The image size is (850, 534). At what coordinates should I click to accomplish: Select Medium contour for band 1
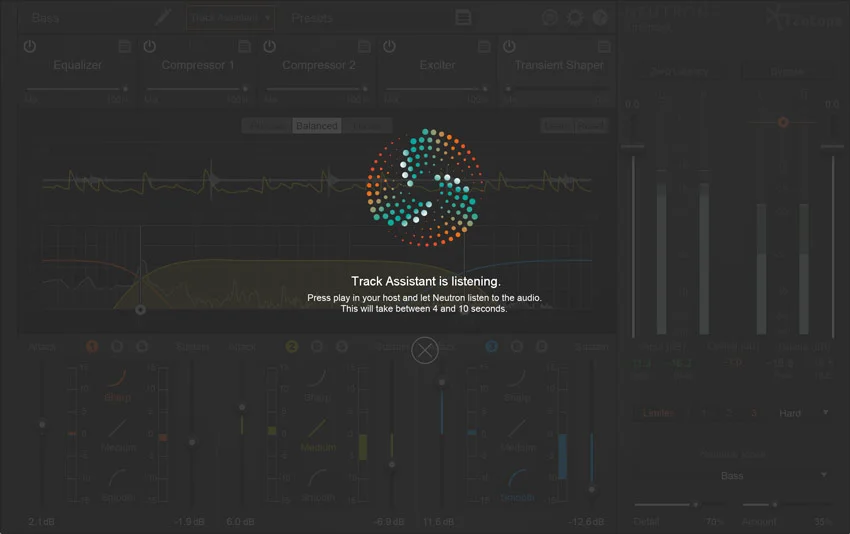click(x=118, y=436)
